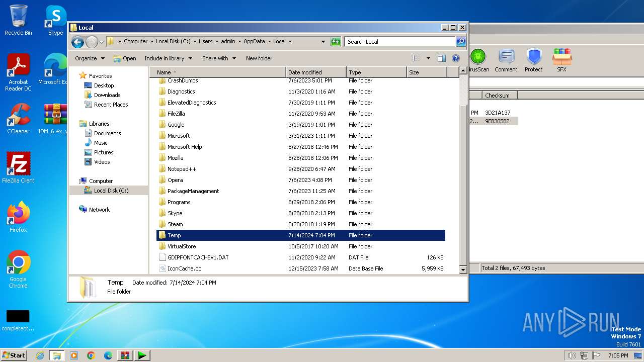The height and width of the screenshot is (362, 644).
Task: Select Network in navigation pane
Action: pos(99,210)
